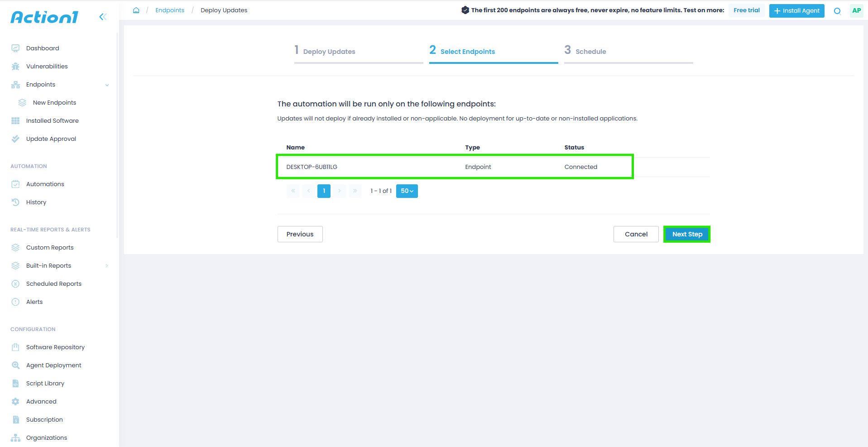
Task: Open the AP user avatar menu
Action: click(856, 11)
